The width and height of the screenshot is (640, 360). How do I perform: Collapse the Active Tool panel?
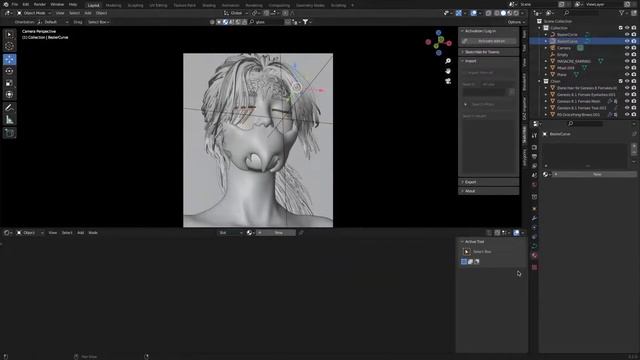491,242
